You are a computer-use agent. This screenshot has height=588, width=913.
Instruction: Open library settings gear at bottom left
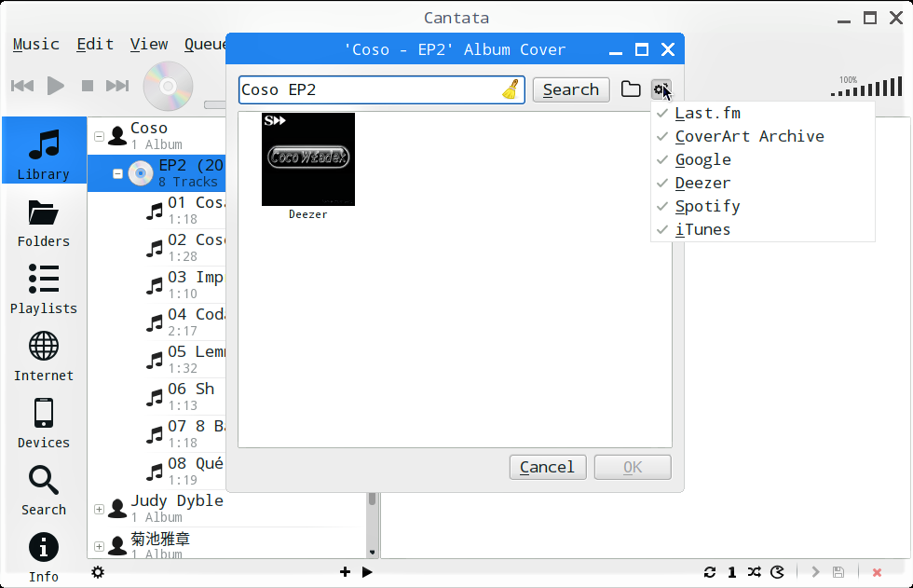[x=98, y=572]
